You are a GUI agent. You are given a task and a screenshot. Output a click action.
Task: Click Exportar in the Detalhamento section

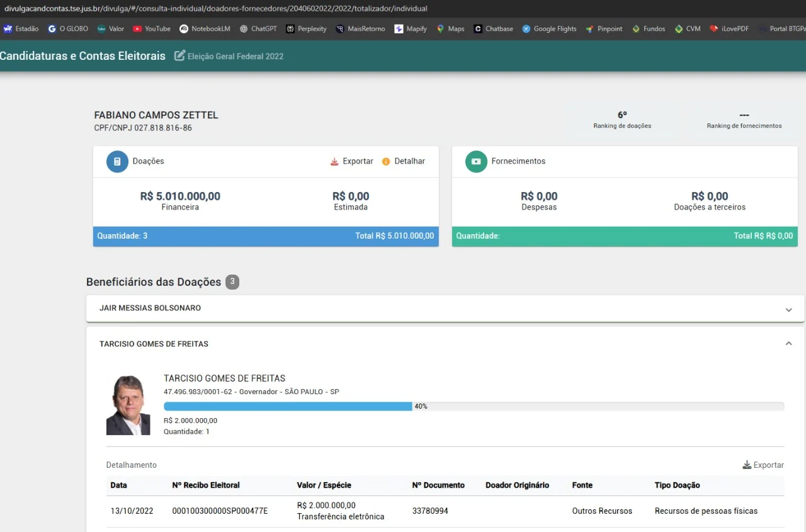click(763, 465)
